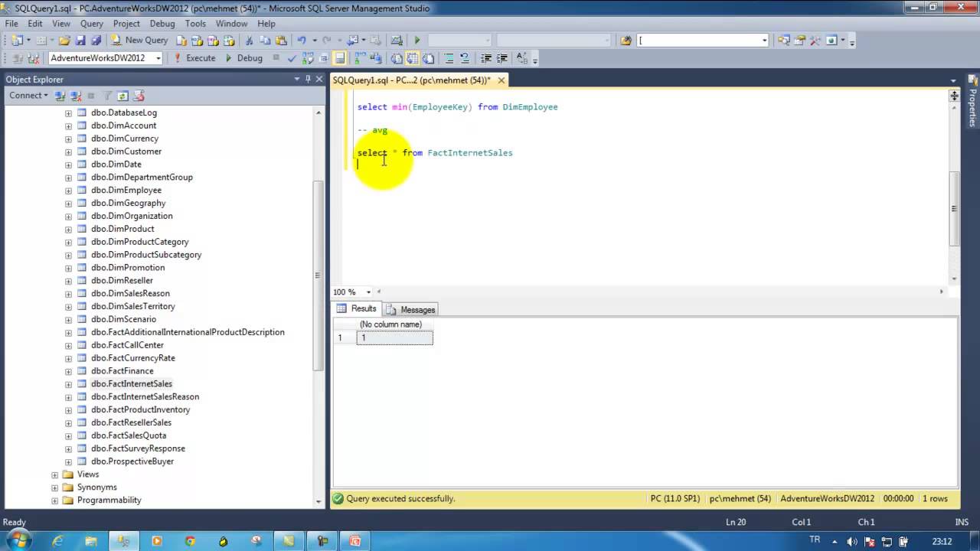Open Chrome from the taskbar
980x551 pixels.
tap(190, 541)
